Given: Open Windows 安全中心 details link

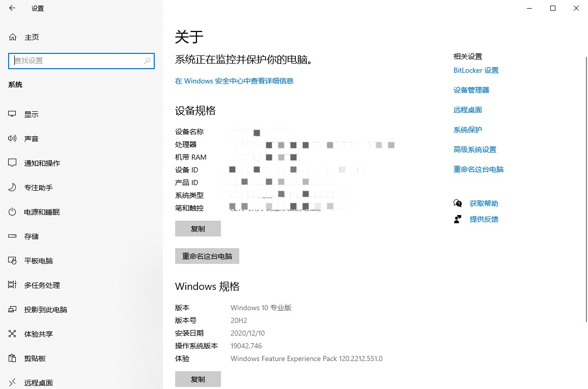Looking at the screenshot, I should tap(234, 81).
